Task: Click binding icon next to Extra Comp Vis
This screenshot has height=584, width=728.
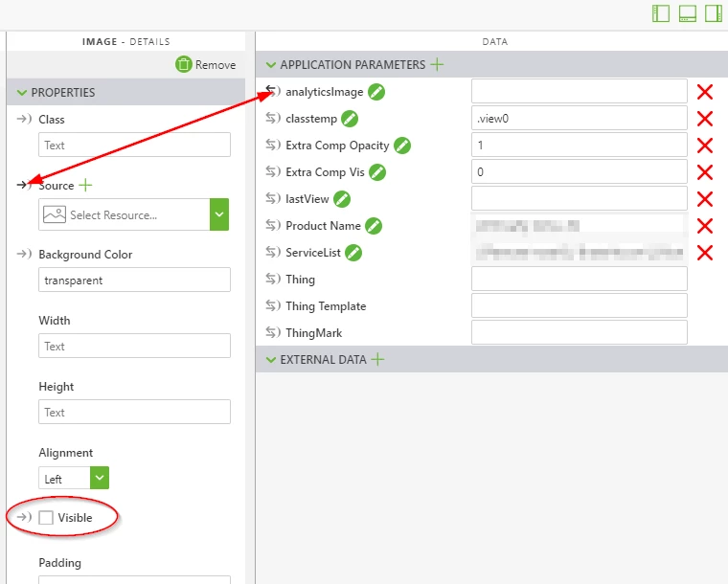Action: 273,172
